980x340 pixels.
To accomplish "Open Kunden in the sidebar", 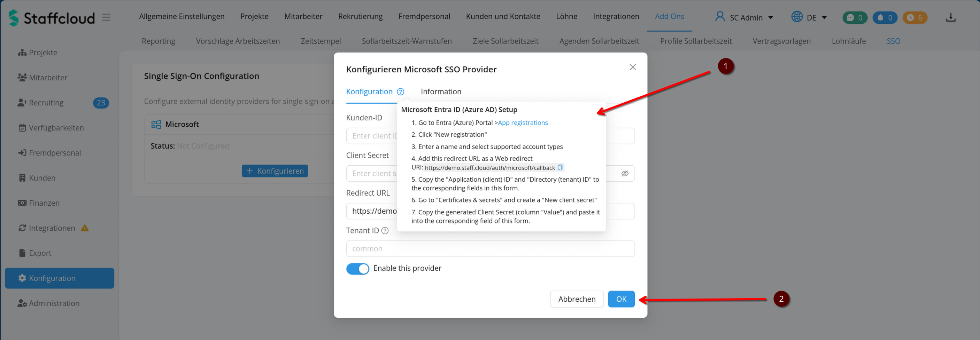I will (x=59, y=178).
